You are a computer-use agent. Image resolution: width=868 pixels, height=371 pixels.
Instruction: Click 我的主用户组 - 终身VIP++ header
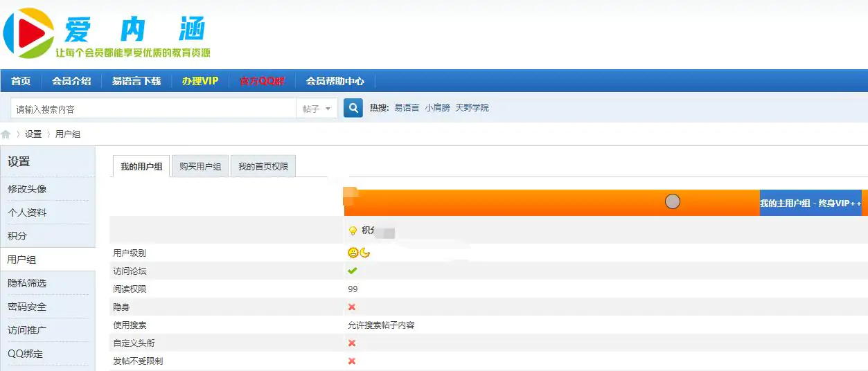[811, 203]
